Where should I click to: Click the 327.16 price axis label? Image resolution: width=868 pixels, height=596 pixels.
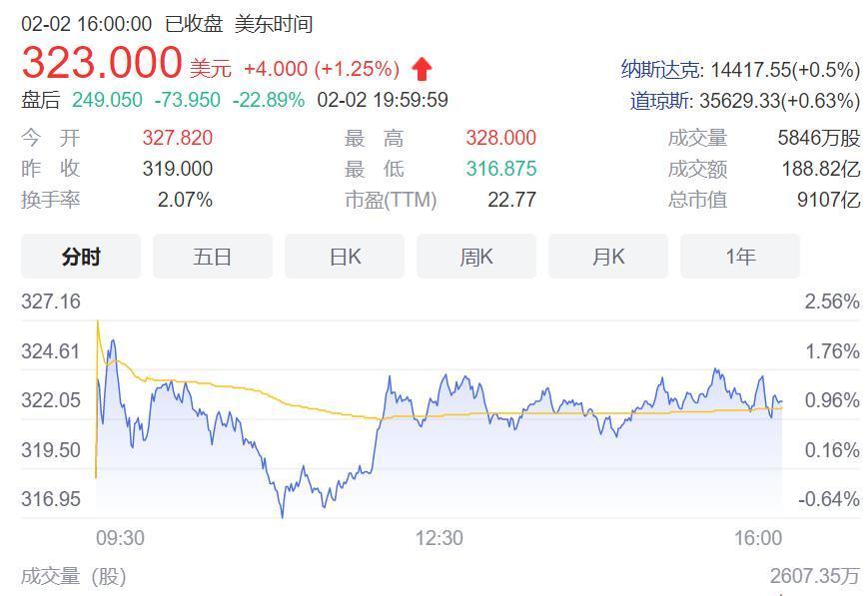[x=51, y=300]
